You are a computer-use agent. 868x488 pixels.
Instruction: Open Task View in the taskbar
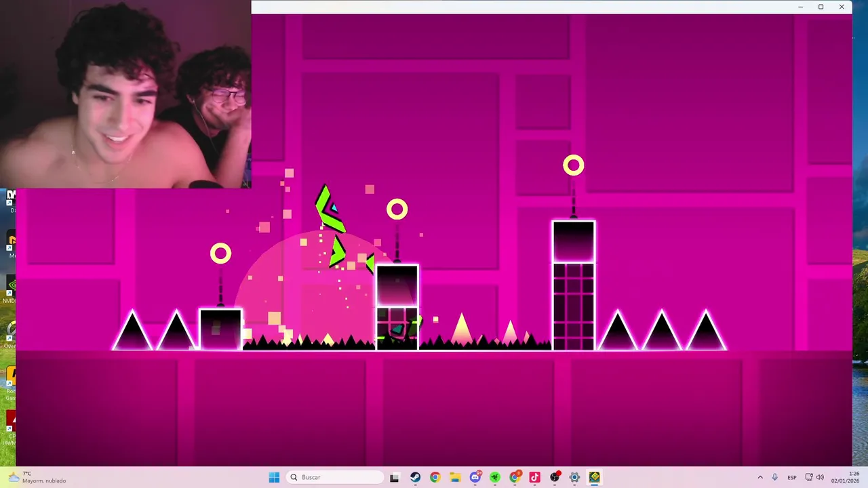[x=395, y=477]
